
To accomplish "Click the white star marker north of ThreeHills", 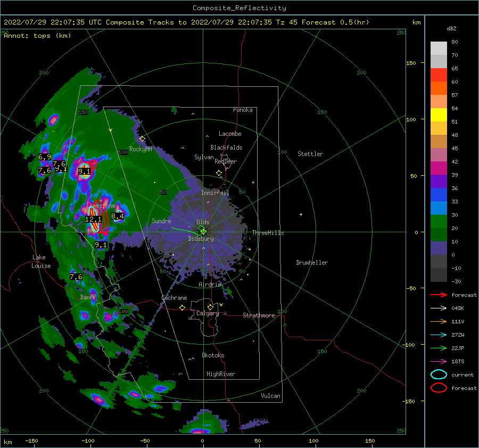I will point(253,183).
